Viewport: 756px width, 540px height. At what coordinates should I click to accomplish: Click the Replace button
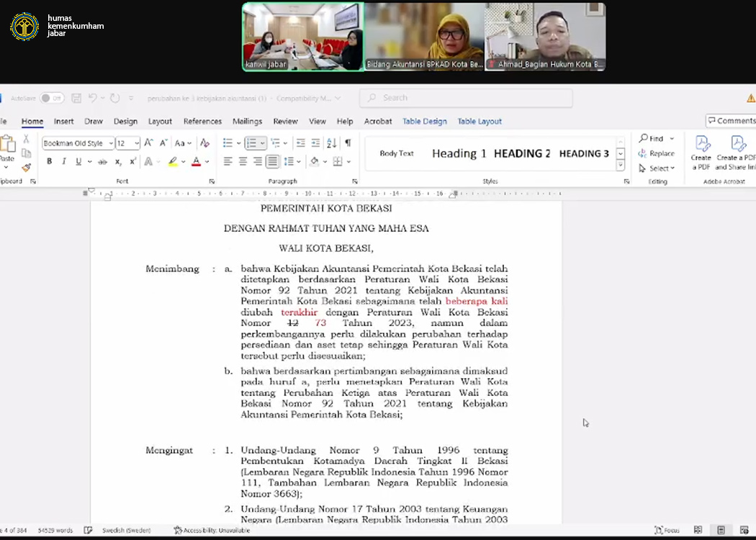pos(657,153)
